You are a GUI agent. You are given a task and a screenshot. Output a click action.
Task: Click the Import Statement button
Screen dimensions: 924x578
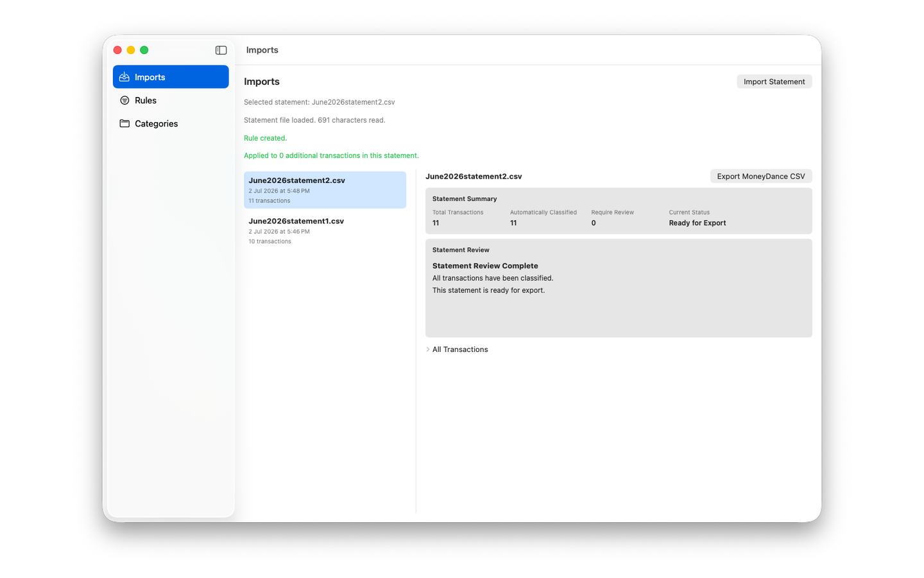(774, 82)
